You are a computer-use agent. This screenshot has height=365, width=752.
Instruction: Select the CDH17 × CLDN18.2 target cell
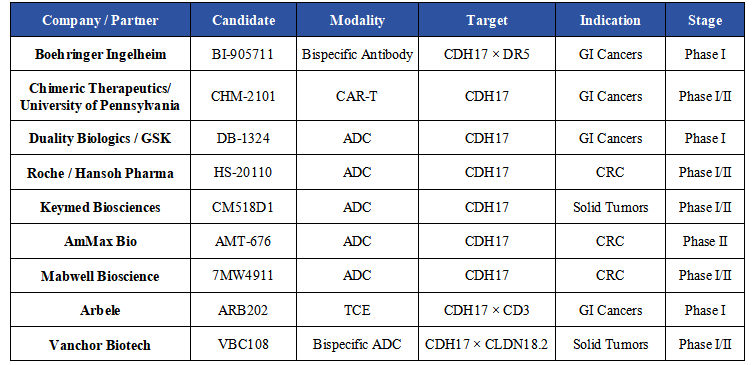coord(487,344)
